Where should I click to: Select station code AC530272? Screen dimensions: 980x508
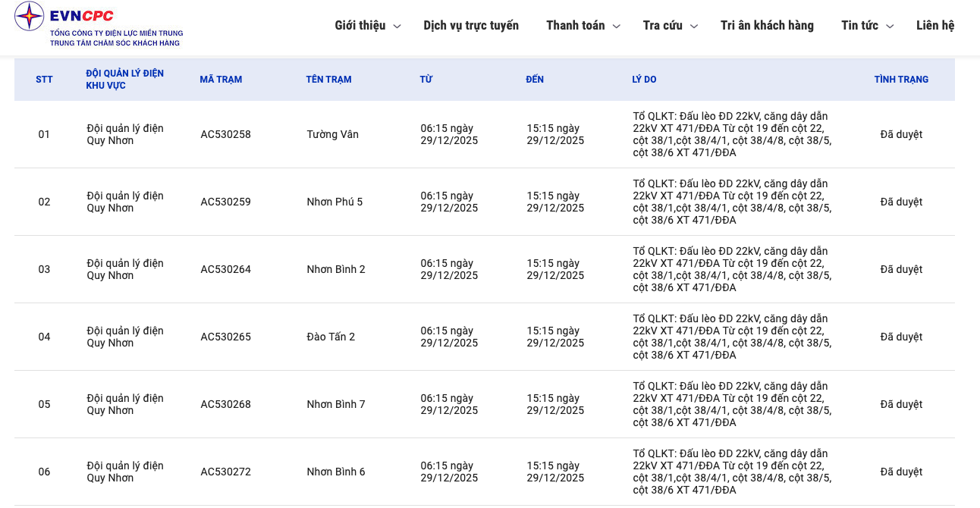[225, 472]
